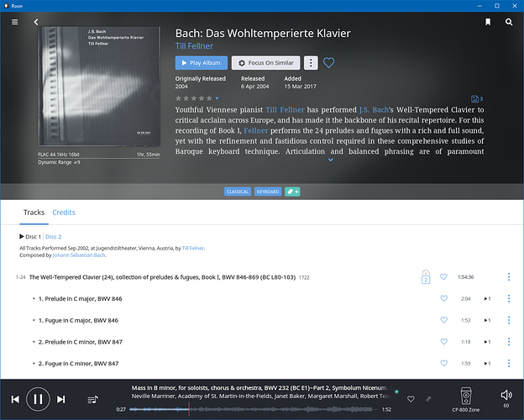The image size is (524, 420).
Task: Click the signal path quality dot
Action: pos(396,391)
